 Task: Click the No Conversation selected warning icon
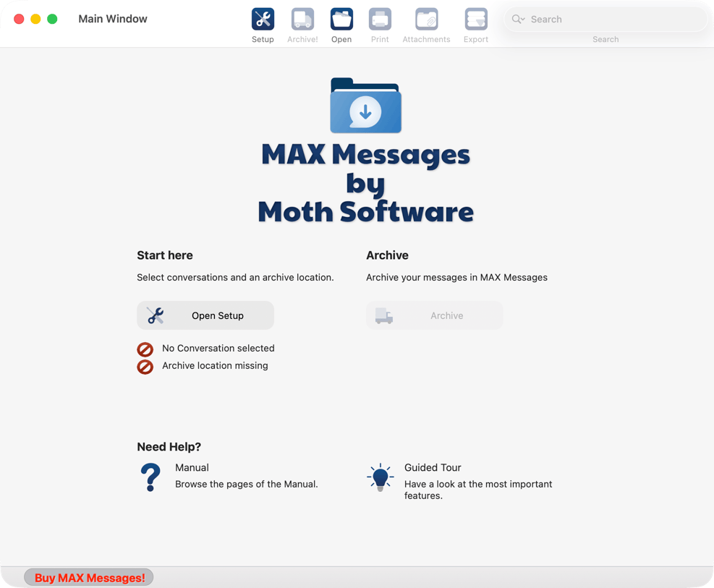[145, 349]
